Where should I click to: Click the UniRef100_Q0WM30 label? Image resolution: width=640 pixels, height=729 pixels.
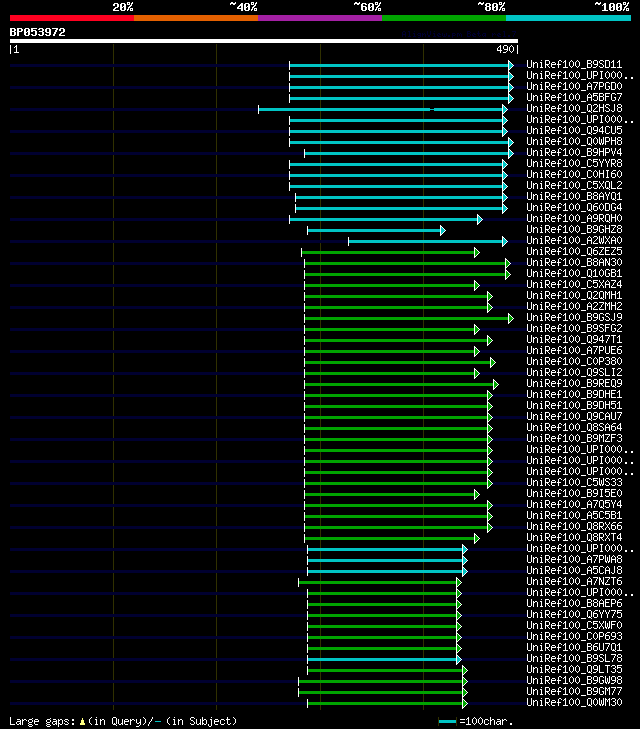click(574, 702)
